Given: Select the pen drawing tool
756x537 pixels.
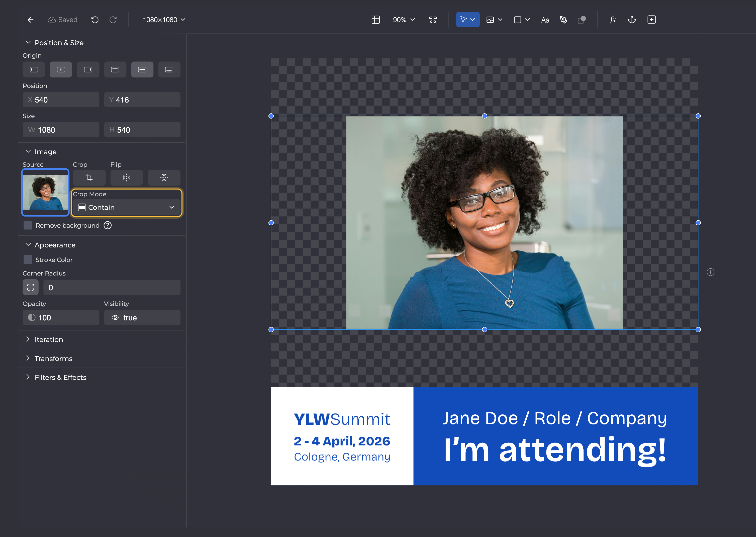Looking at the screenshot, I should point(563,20).
